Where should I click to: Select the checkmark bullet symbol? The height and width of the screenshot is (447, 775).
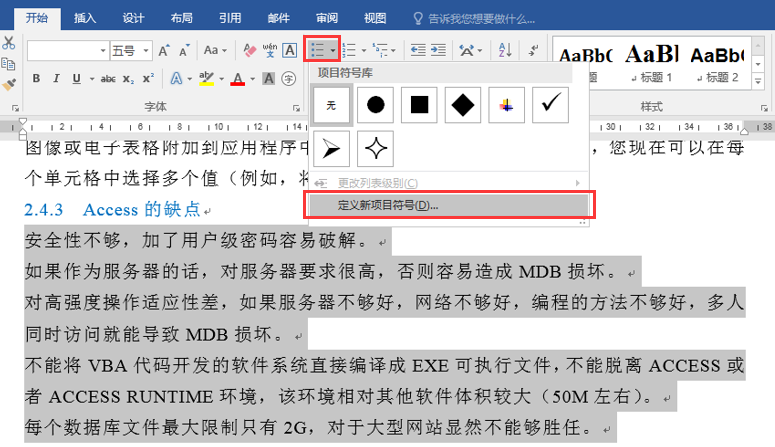[550, 104]
